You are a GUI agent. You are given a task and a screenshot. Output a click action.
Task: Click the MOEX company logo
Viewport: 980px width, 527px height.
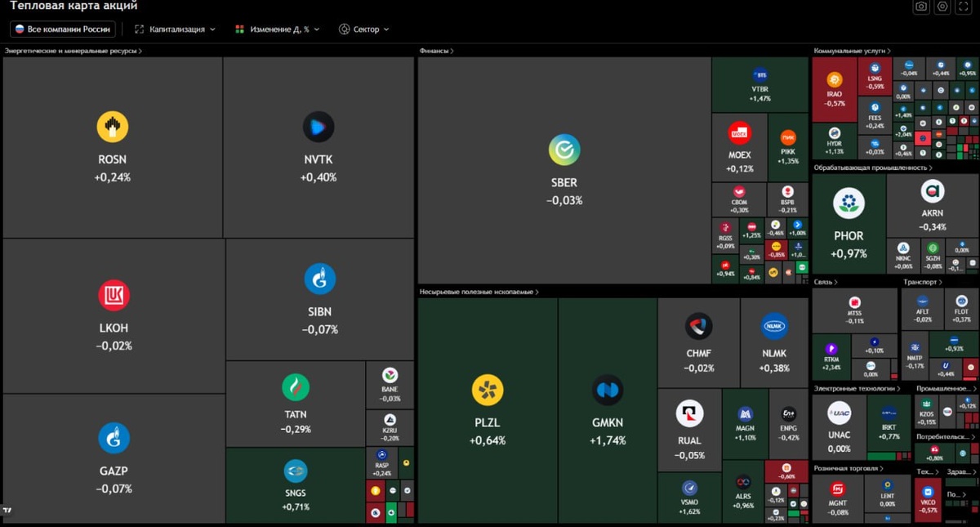pos(740,133)
